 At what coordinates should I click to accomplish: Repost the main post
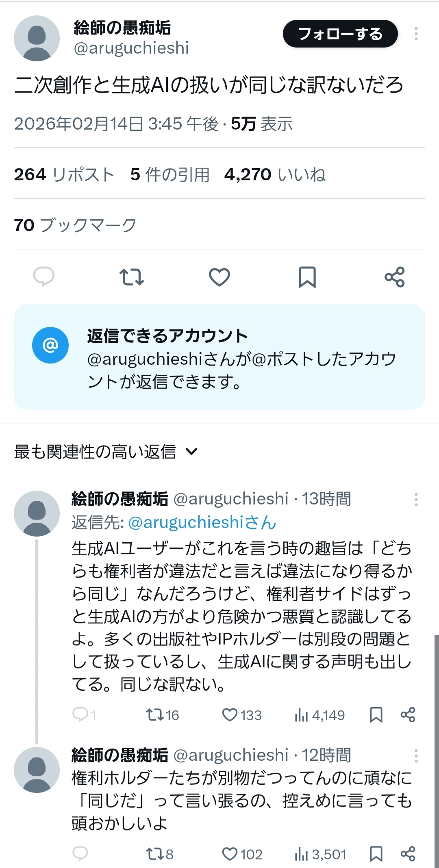click(x=132, y=277)
